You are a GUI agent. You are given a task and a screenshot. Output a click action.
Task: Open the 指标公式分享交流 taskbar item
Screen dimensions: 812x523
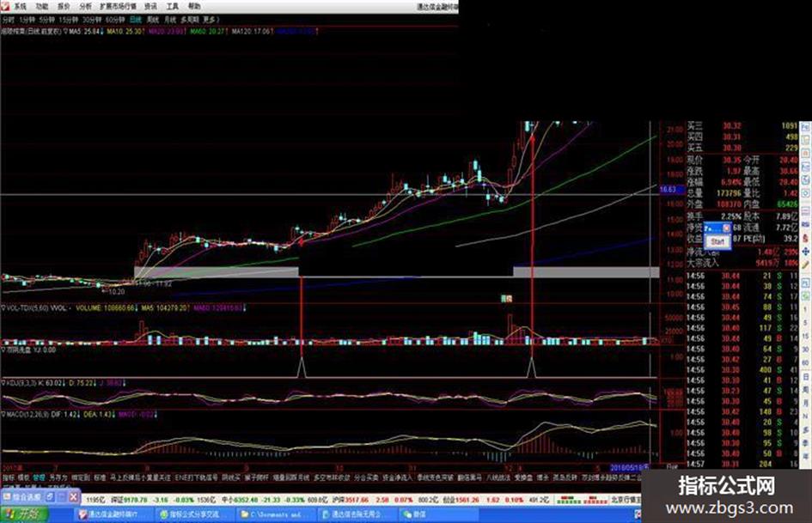pos(194,514)
